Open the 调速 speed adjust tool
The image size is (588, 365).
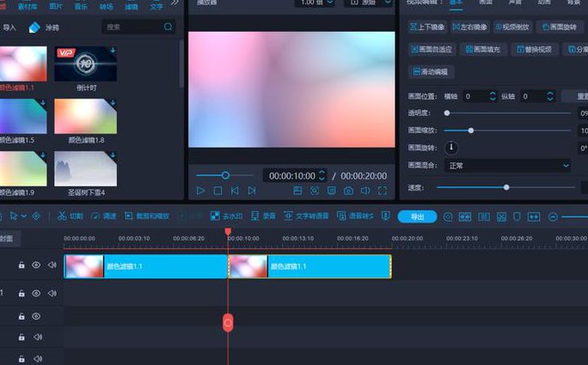click(104, 216)
